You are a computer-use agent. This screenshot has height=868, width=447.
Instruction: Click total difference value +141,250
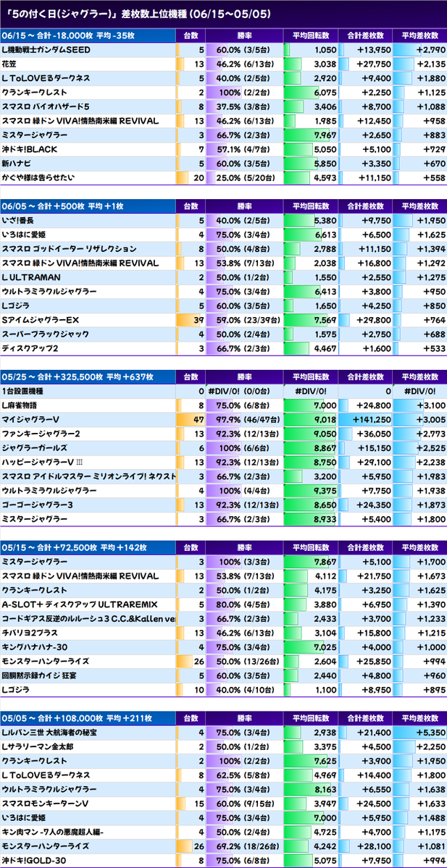(x=364, y=420)
